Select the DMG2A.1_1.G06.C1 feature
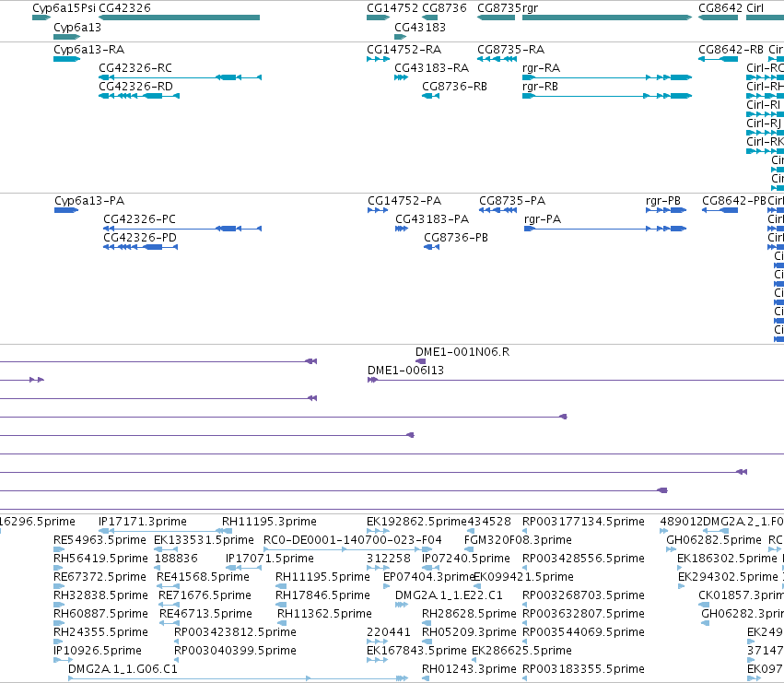 [238, 678]
